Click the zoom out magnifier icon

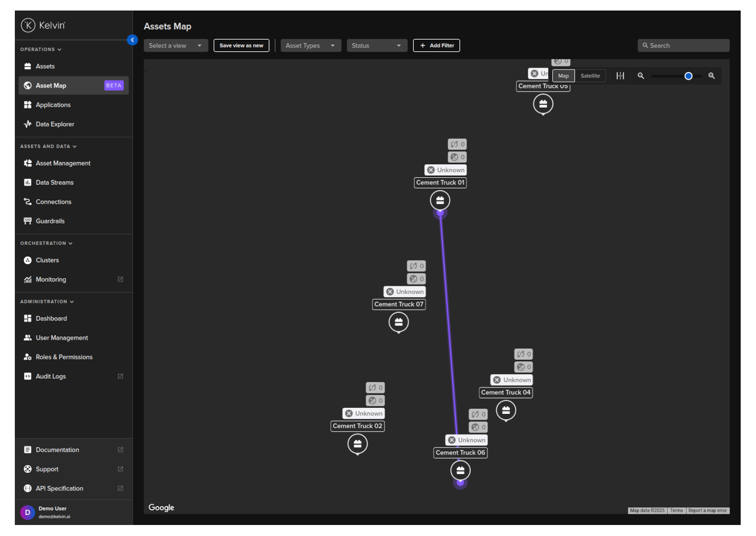pyautogui.click(x=641, y=76)
